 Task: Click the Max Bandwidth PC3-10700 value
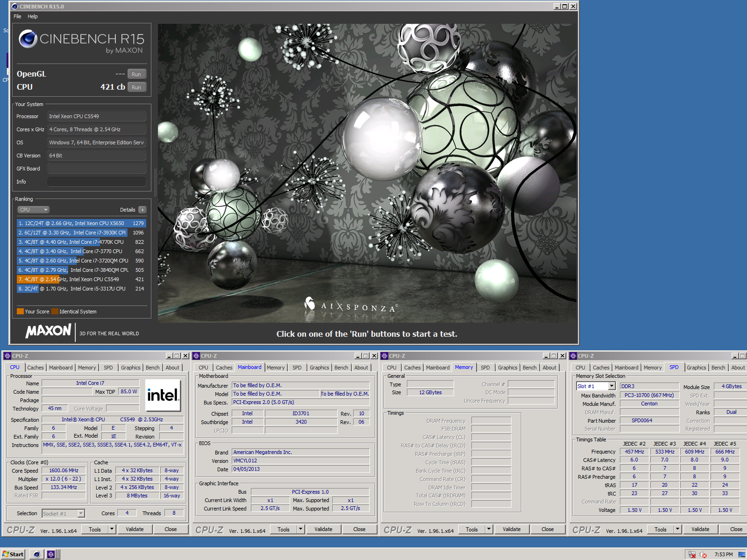(x=649, y=395)
